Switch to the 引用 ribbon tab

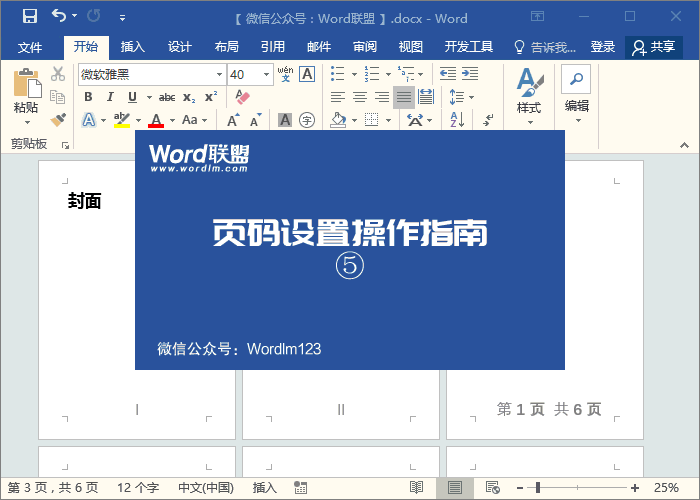click(x=273, y=46)
